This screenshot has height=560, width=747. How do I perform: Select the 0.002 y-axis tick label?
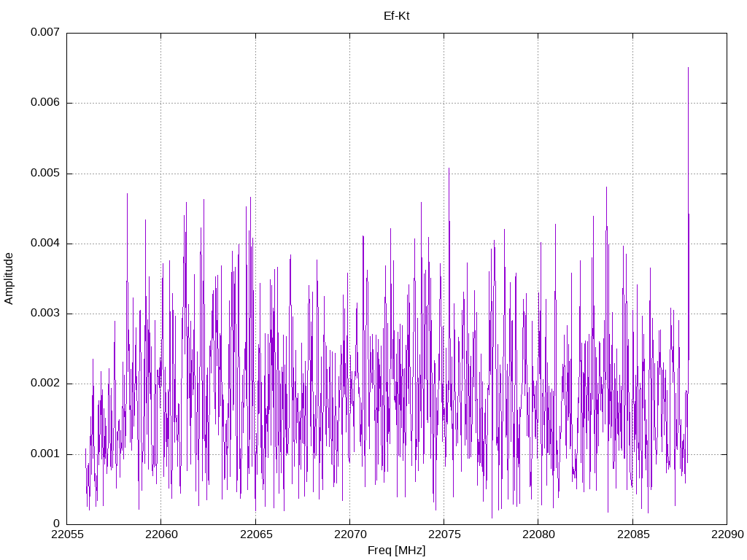44,384
